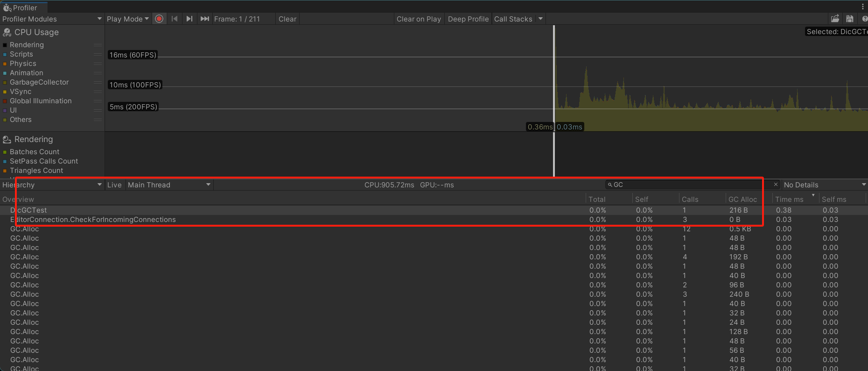
Task: Click the Clear button
Action: 287,19
